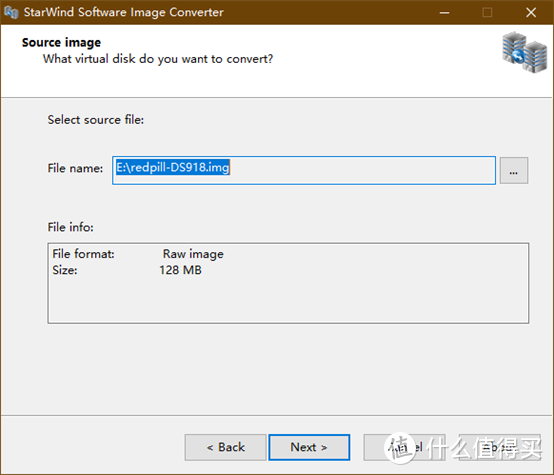This screenshot has width=554, height=475.
Task: Click the 'Select source file:' label
Action: tap(96, 120)
